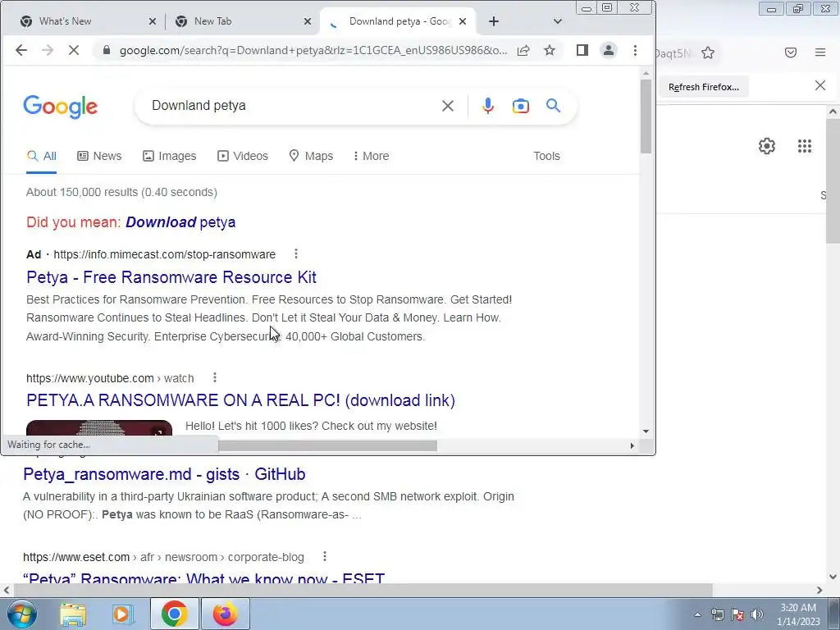Clear the Google search box
This screenshot has height=630, width=840.
[x=448, y=106]
